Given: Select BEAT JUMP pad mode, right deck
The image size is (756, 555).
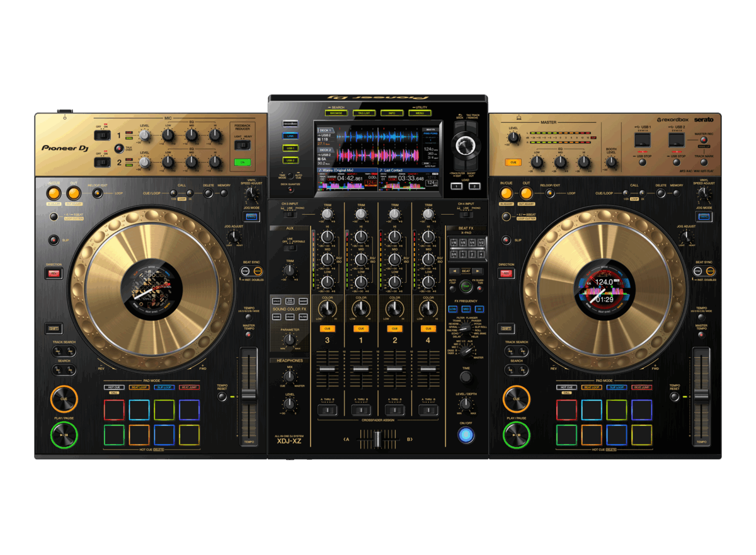Looking at the screenshot, I should coord(641,387).
